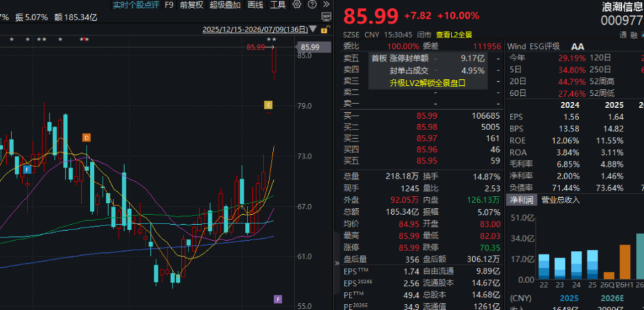Click the 盘后额 value 306.12万
The height and width of the screenshot is (310, 644).
[x=484, y=260]
